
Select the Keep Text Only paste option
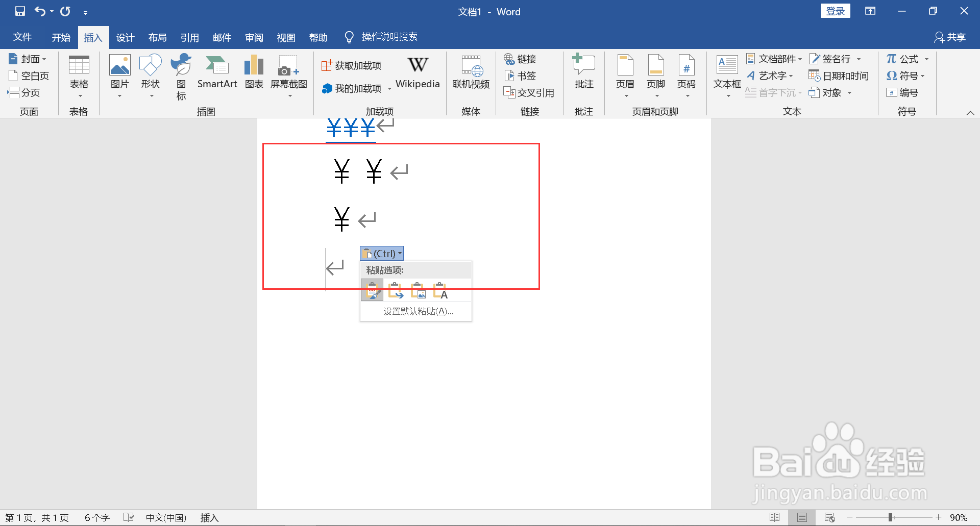[441, 290]
